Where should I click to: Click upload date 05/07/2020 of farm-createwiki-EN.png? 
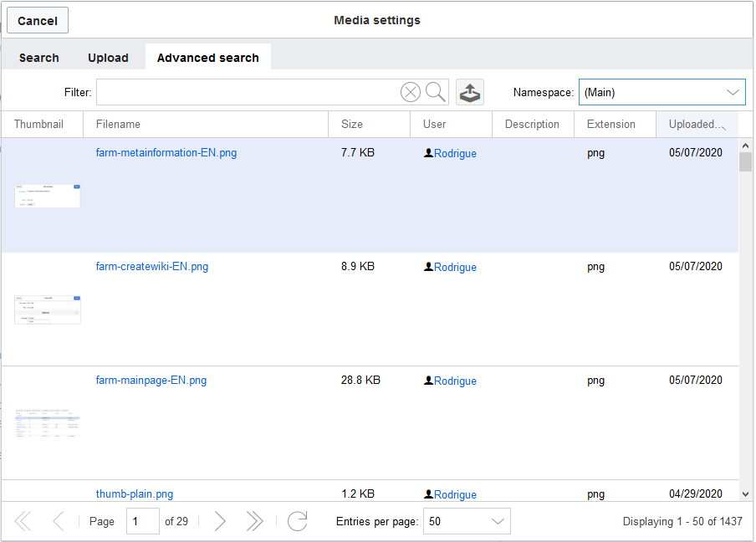click(x=696, y=267)
